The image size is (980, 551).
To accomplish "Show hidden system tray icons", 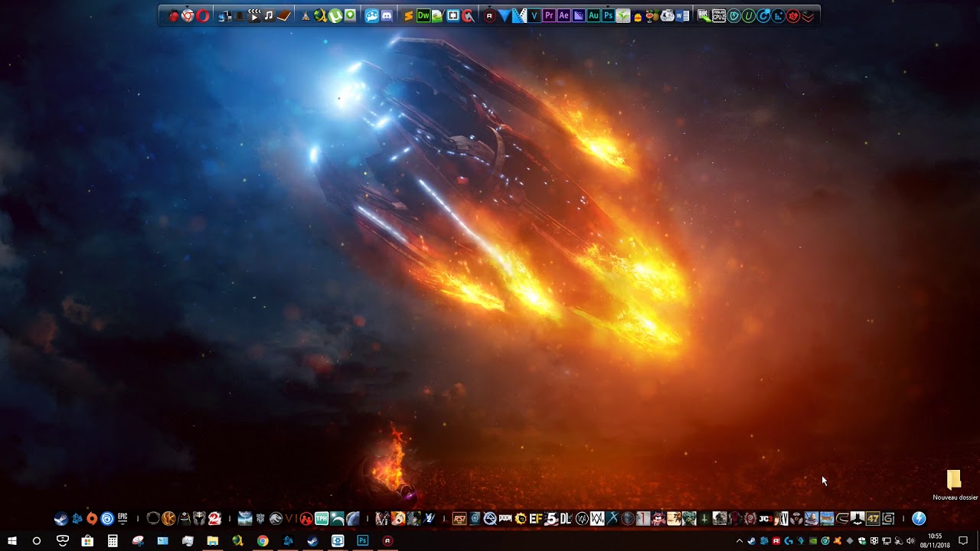I will click(x=739, y=541).
